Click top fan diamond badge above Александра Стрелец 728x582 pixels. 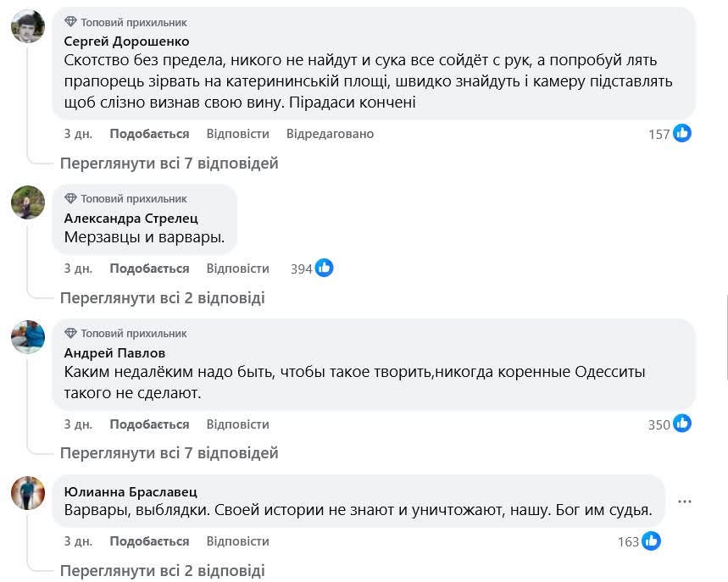[x=70, y=198]
